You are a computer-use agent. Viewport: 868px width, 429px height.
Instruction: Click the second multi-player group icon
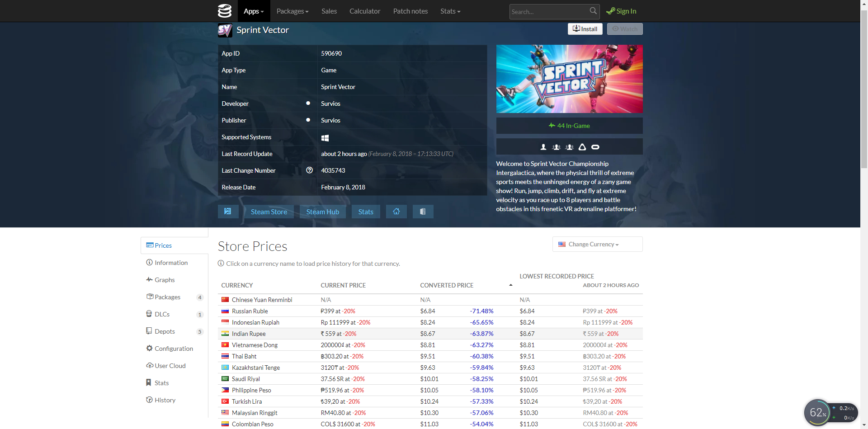(x=570, y=147)
